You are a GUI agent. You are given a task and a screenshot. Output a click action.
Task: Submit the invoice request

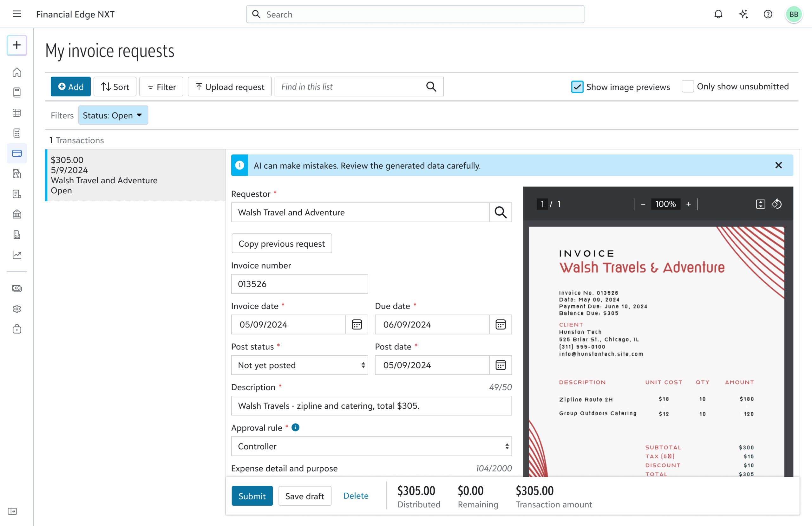point(252,496)
